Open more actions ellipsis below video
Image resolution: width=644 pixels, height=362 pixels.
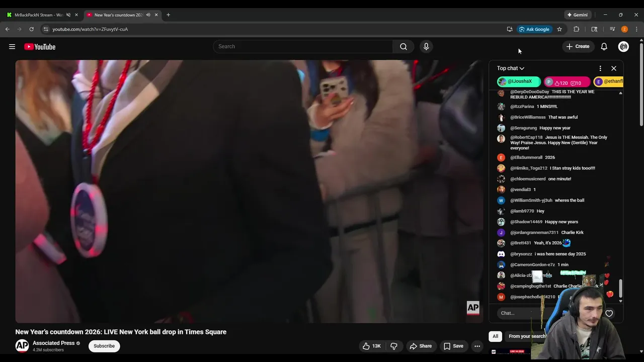point(477,346)
